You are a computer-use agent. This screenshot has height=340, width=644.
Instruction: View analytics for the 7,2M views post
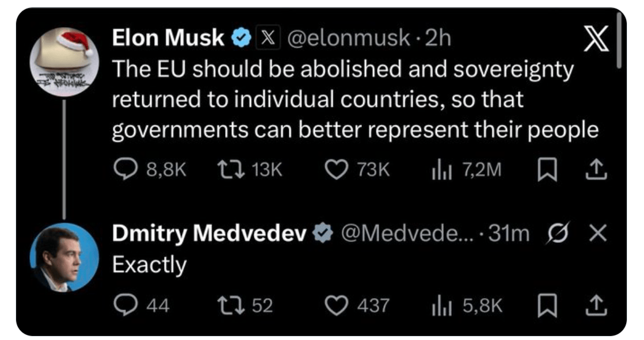tap(440, 169)
